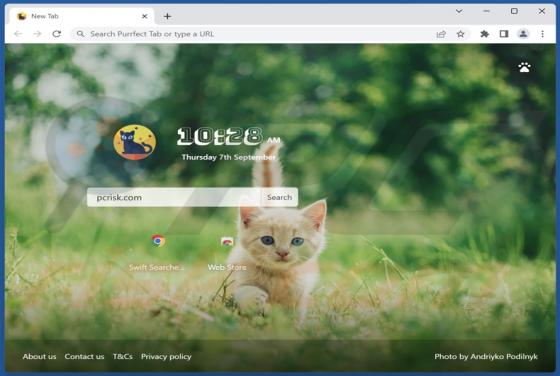Click the Photo by Andriyko Podilnyk credit

pos(486,356)
